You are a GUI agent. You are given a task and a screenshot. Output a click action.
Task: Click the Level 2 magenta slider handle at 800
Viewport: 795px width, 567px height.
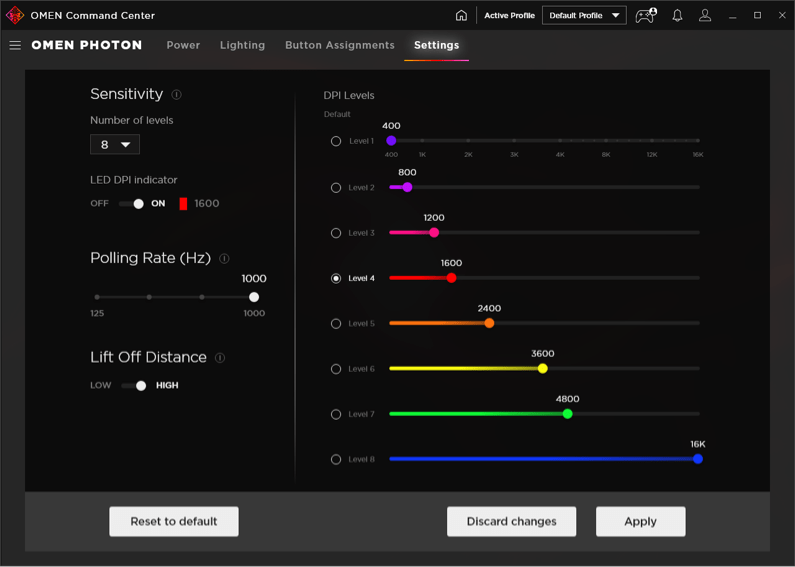coord(407,187)
